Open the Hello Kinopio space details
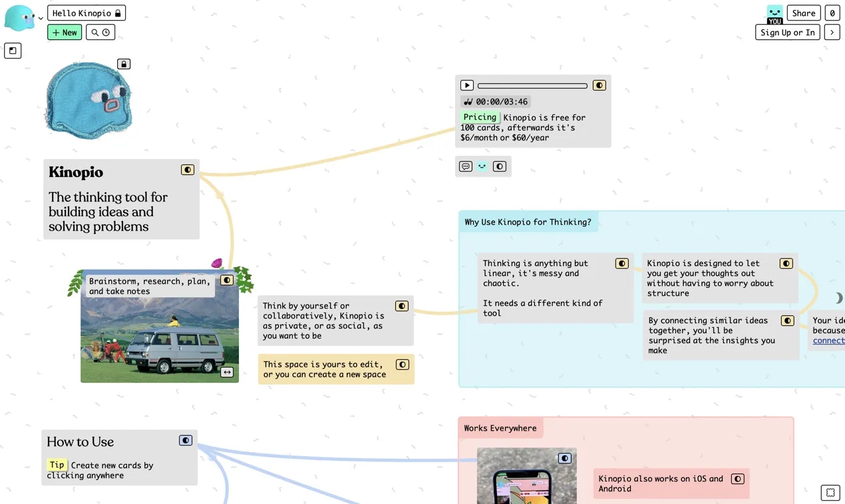 [86, 13]
